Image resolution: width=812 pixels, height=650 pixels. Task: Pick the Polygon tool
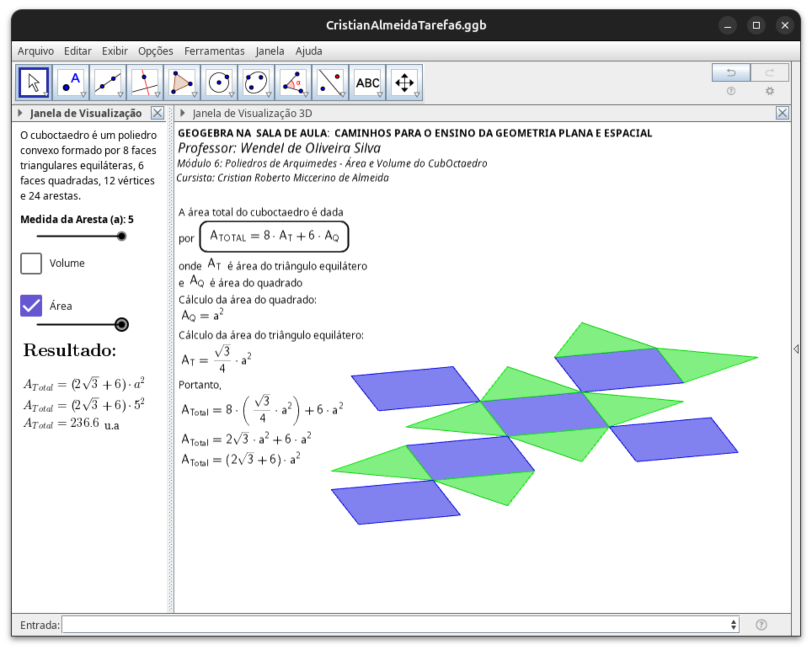(x=182, y=83)
